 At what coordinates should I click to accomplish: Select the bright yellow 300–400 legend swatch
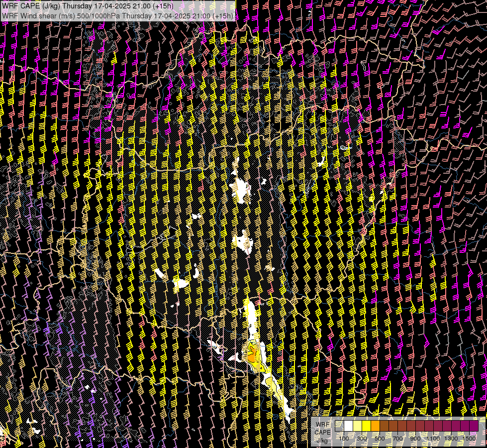point(367,426)
